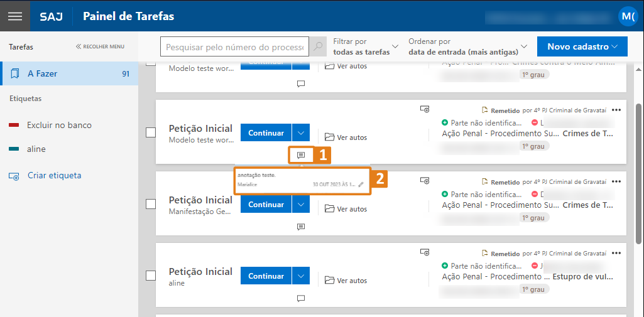Expand the Filtrar por dropdown
644x317 pixels.
[366, 46]
